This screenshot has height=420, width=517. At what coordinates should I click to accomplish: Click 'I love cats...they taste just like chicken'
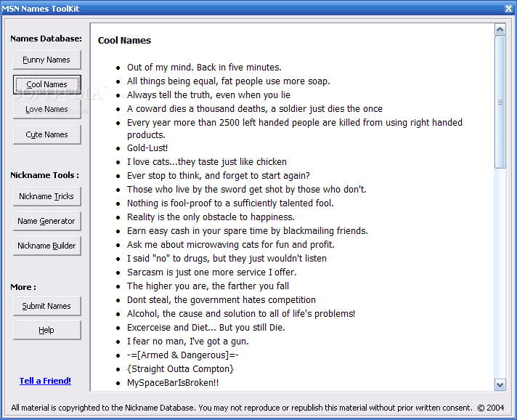point(207,162)
